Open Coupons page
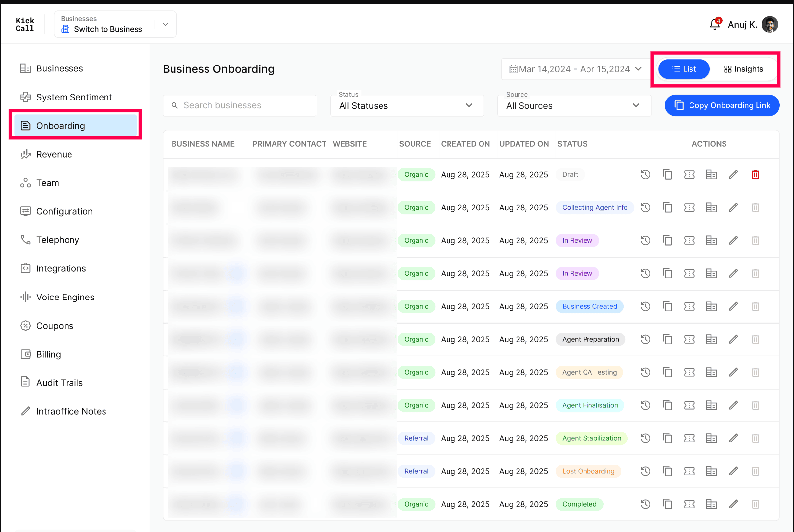 coord(75,326)
